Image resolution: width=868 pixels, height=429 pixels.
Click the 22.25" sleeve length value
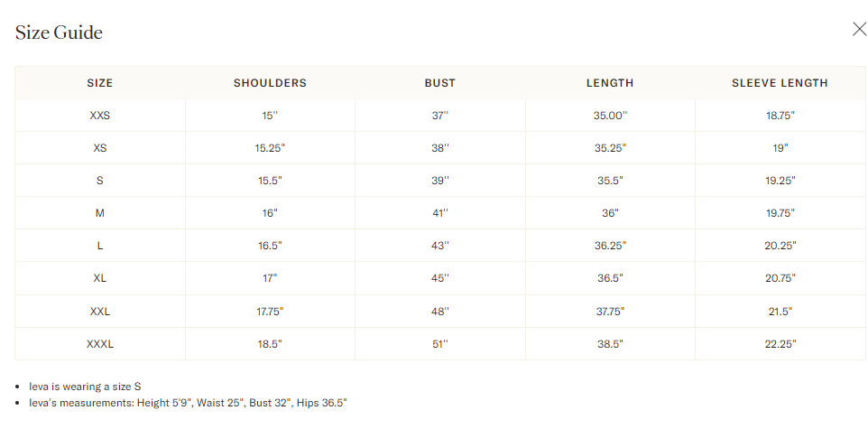tap(780, 344)
